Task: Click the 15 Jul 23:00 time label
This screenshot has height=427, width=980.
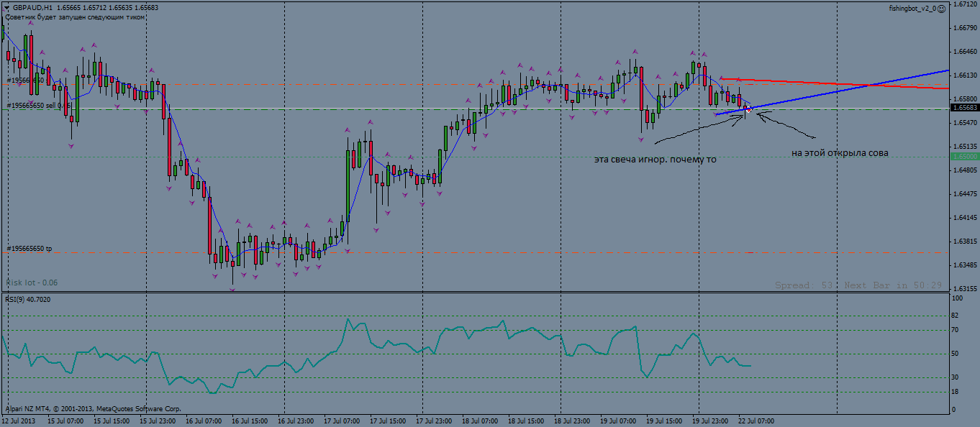Action: click(157, 421)
